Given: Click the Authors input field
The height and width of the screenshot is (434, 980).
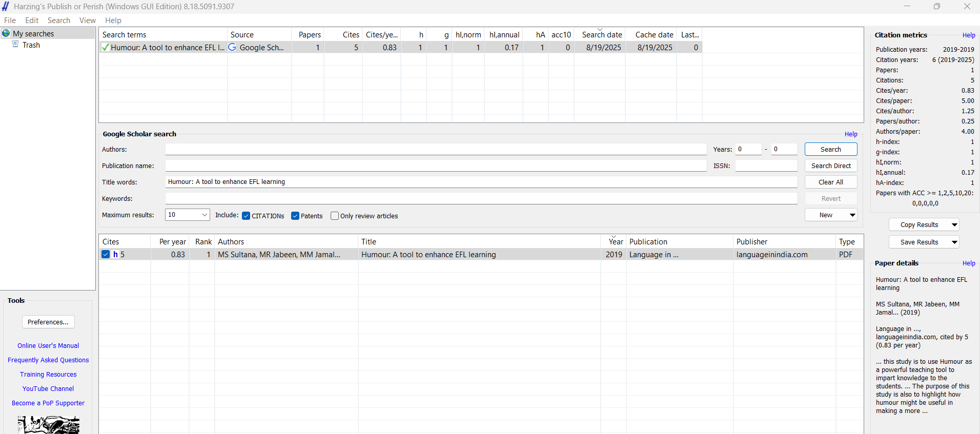Looking at the screenshot, I should [436, 149].
